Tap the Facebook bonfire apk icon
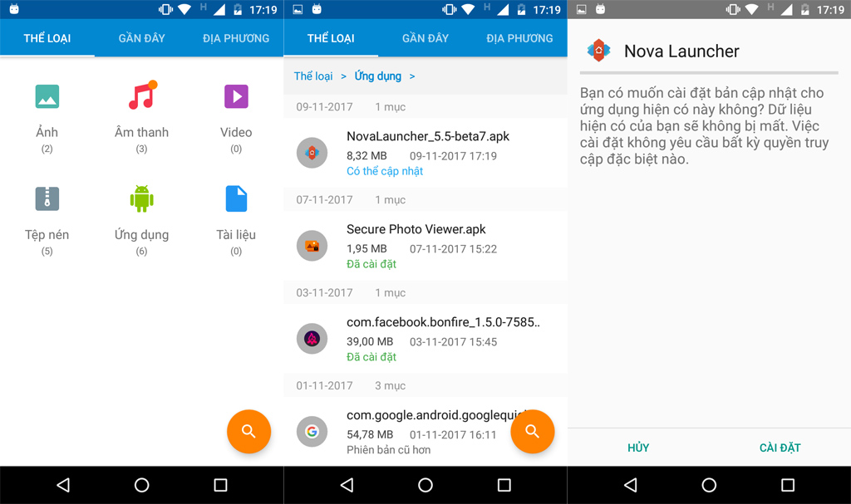The width and height of the screenshot is (851, 504). 312,339
